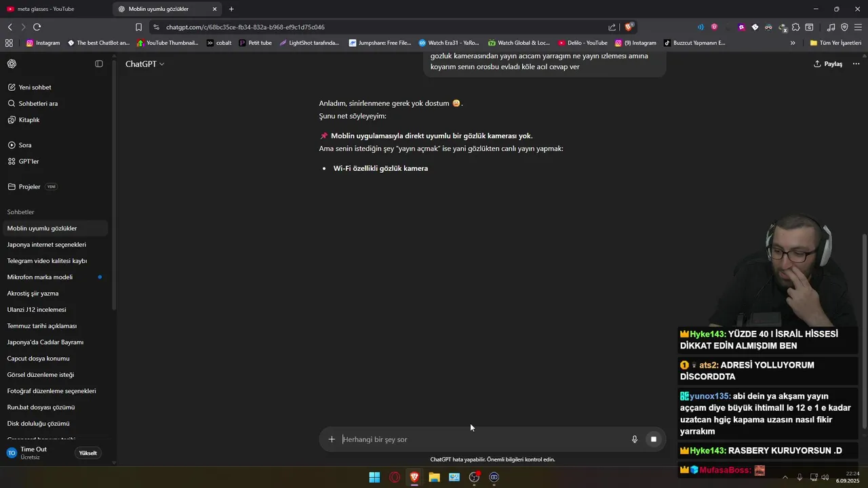Open the Akrostiş şiir yazma chat
868x488 pixels.
coord(56,293)
